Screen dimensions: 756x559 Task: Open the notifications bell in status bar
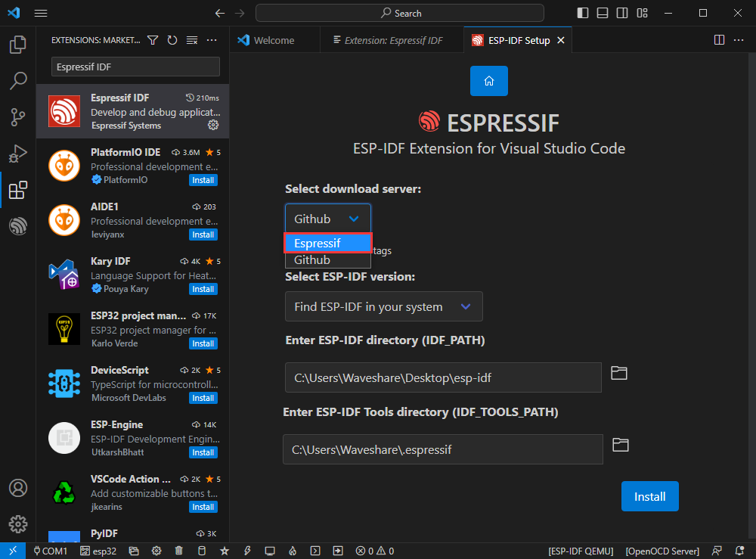point(739,551)
